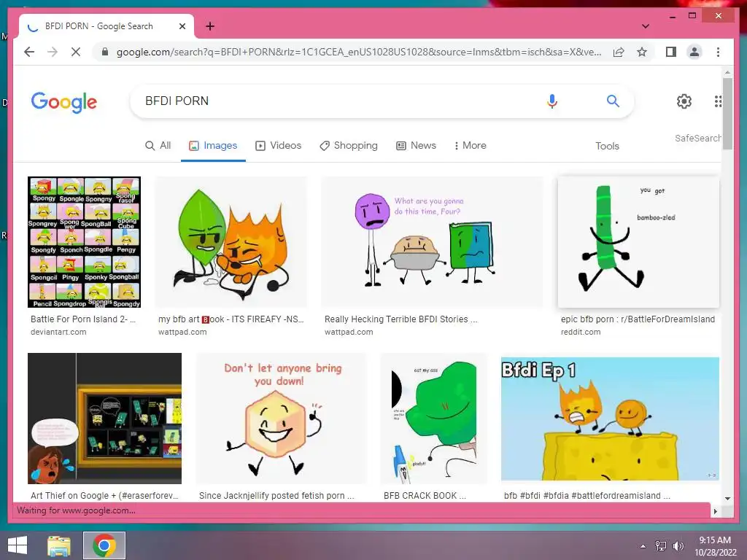The image size is (747, 560).
Task: Go to Google home via the logo
Action: pyautogui.click(x=64, y=102)
